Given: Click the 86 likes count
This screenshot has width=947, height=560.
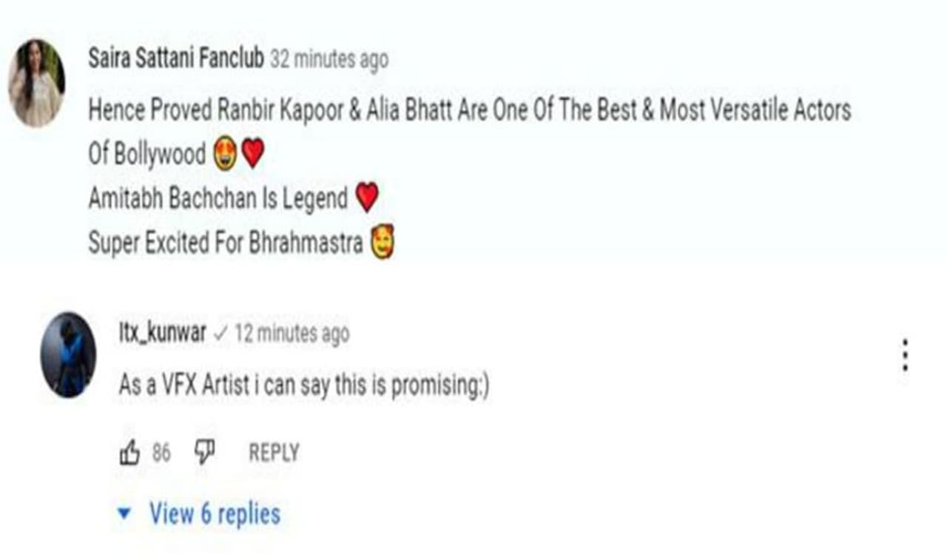Looking at the screenshot, I should point(161,453).
